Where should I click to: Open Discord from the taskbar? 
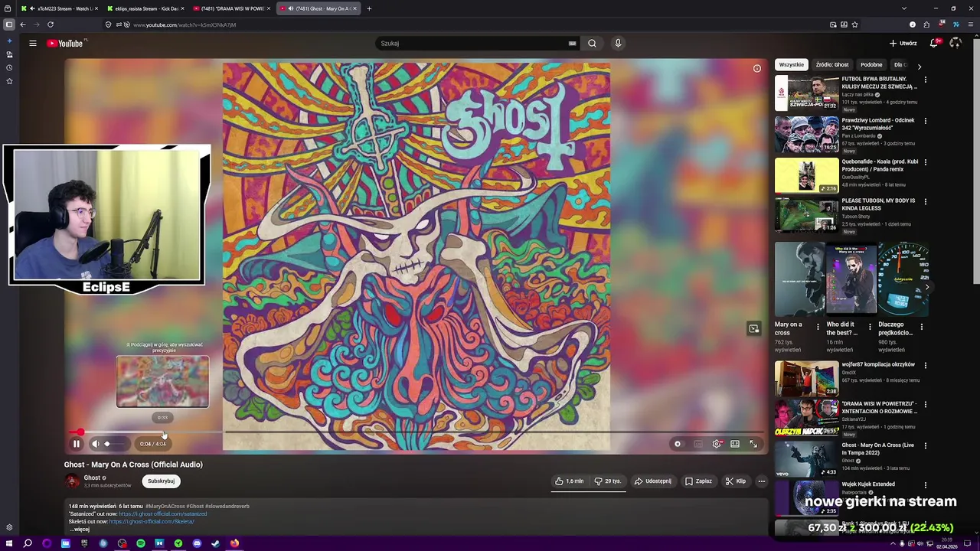click(x=197, y=543)
